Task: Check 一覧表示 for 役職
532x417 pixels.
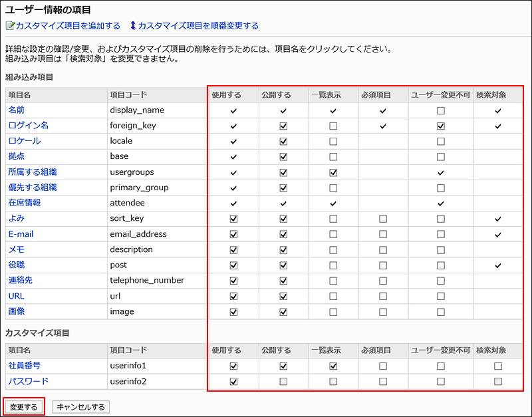Action: 333,265
